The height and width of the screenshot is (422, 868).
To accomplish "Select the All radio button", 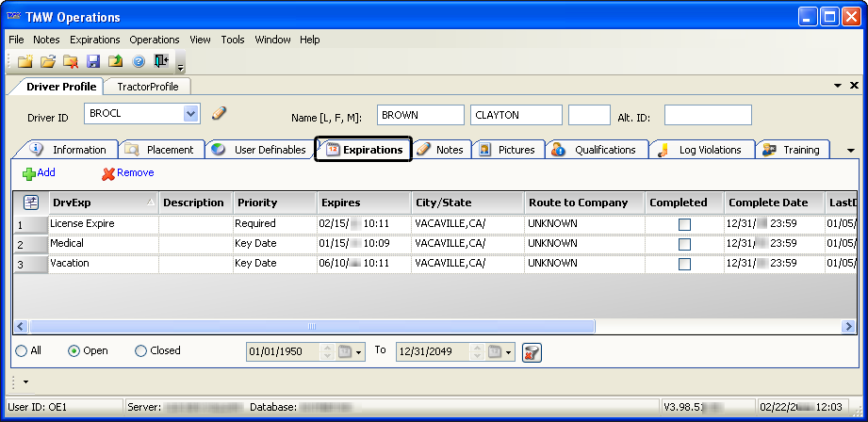I will pyautogui.click(x=21, y=351).
